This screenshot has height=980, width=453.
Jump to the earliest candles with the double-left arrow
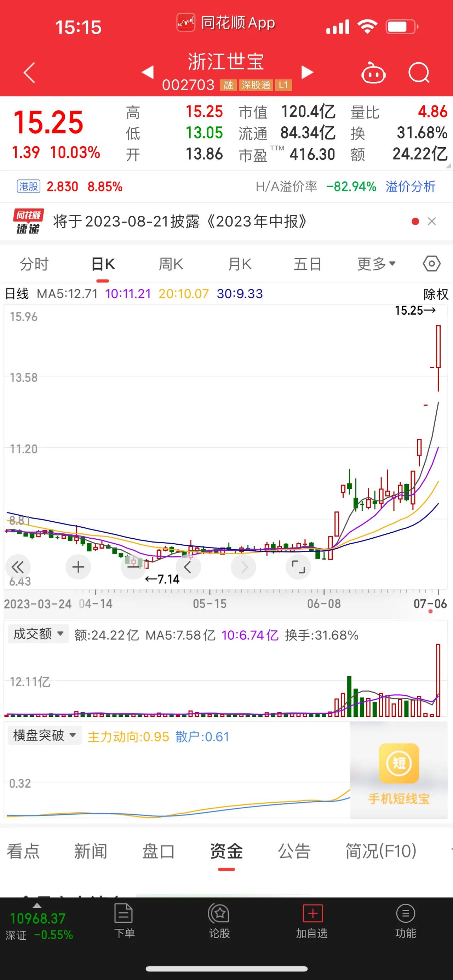(17, 567)
